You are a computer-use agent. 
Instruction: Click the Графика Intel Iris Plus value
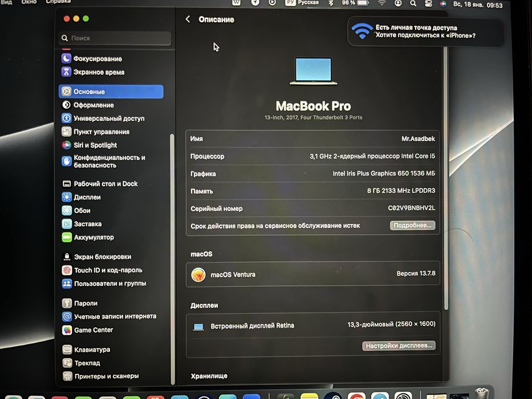coord(384,173)
